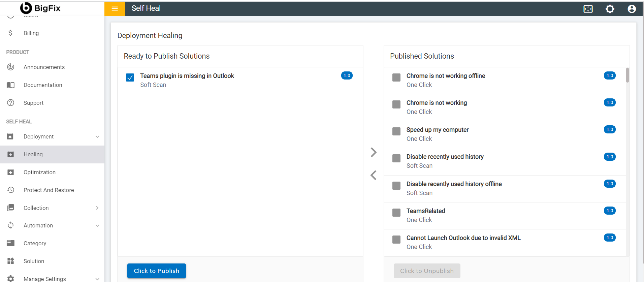Image resolution: width=644 pixels, height=282 pixels.
Task: Move selected solution left with arrow
Action: click(374, 175)
